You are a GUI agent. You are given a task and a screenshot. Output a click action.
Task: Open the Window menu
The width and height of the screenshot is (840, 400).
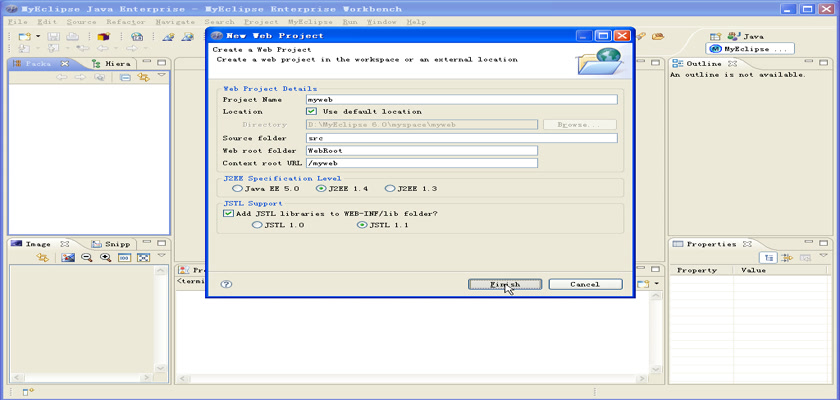(381, 22)
